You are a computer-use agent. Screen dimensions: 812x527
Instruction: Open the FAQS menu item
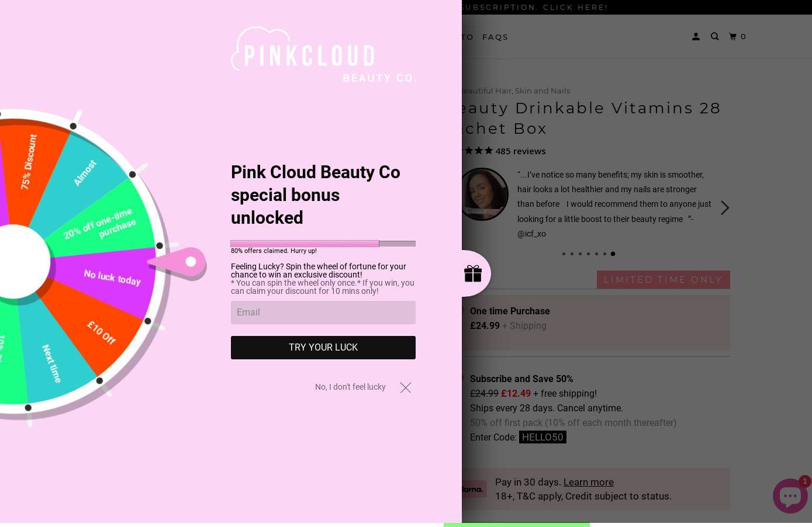pyautogui.click(x=495, y=37)
